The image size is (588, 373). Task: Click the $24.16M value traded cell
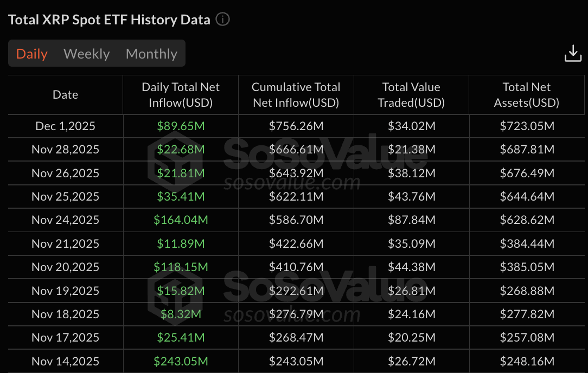(411, 314)
